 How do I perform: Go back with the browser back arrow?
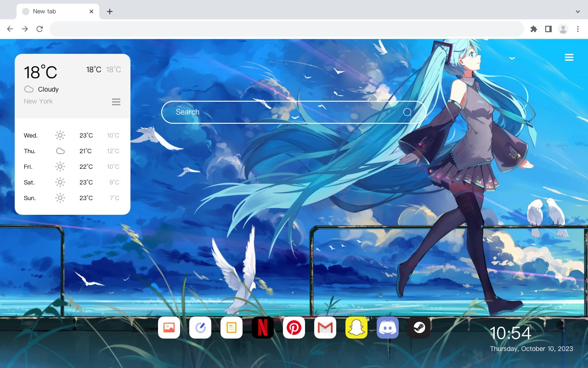pyautogui.click(x=10, y=29)
